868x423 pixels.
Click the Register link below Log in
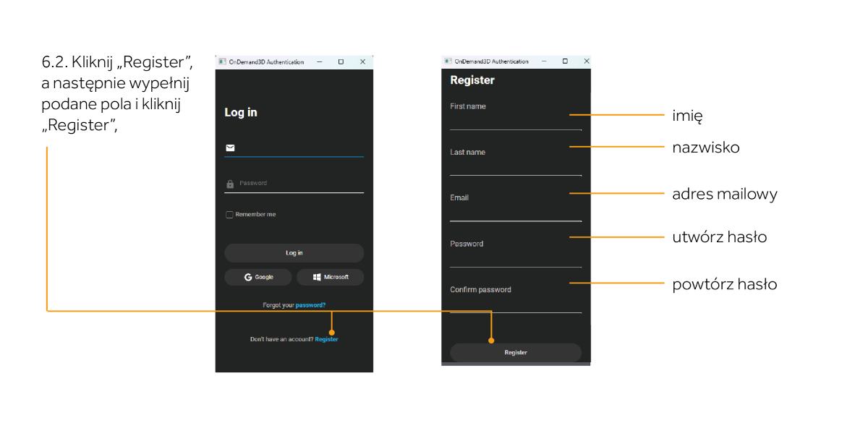pos(326,339)
